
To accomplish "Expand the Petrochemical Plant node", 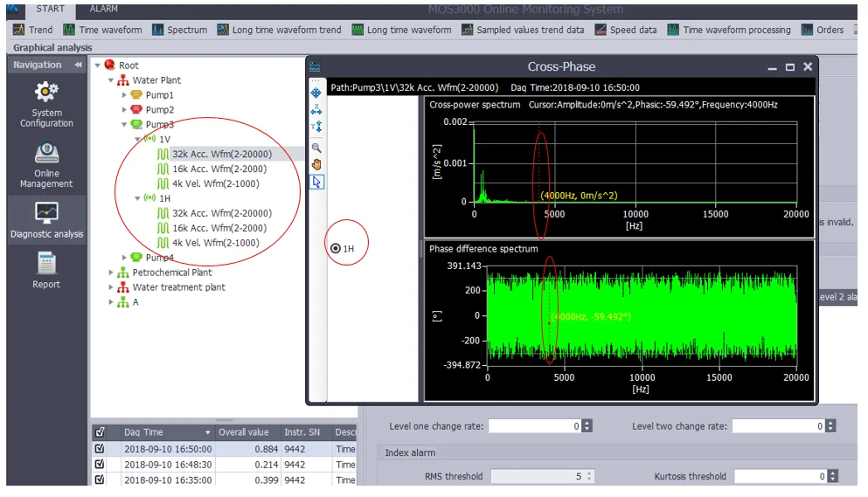I will tap(111, 273).
